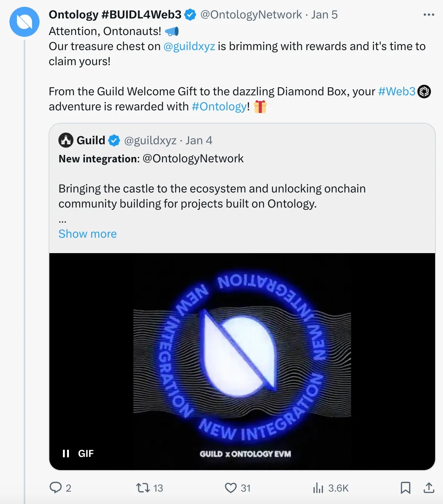Click Guild's blue verified badge

114,141
